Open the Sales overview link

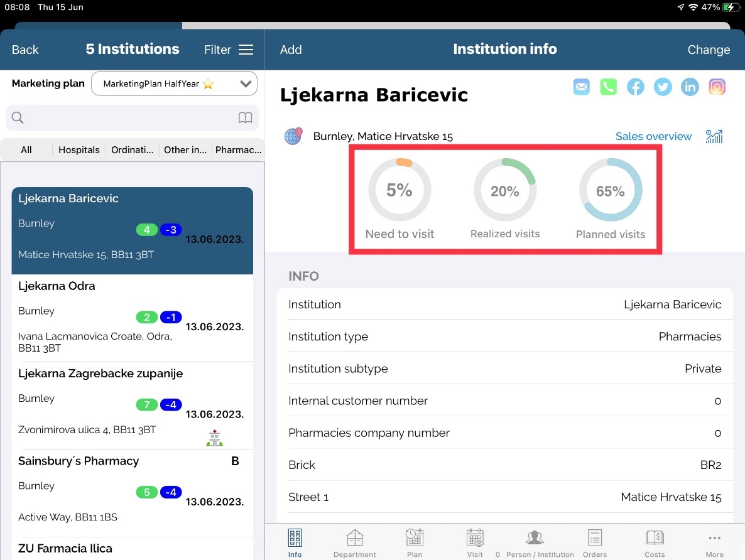point(653,136)
